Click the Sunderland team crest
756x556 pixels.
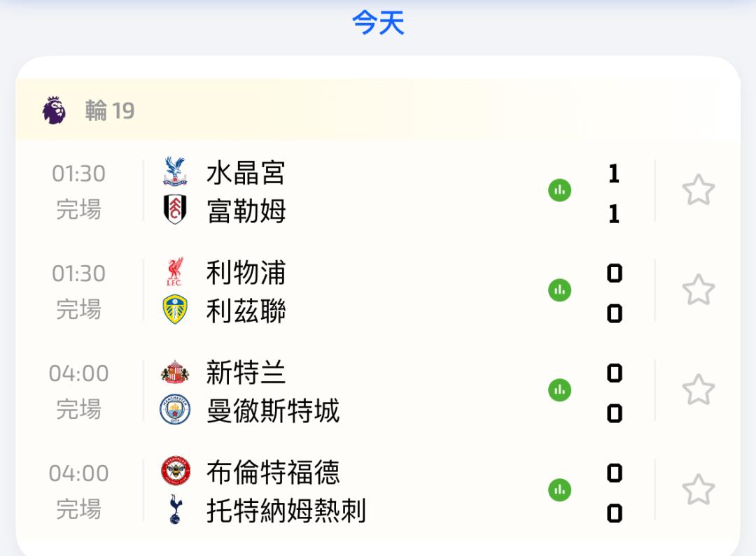pyautogui.click(x=175, y=371)
